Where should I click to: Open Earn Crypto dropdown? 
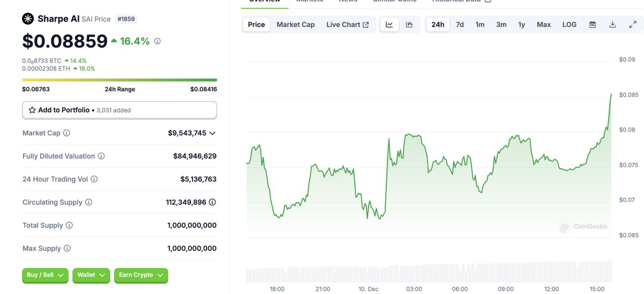click(141, 275)
